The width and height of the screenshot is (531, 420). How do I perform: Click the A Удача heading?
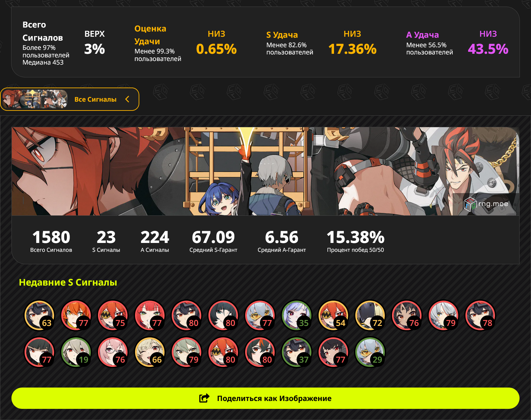(422, 35)
